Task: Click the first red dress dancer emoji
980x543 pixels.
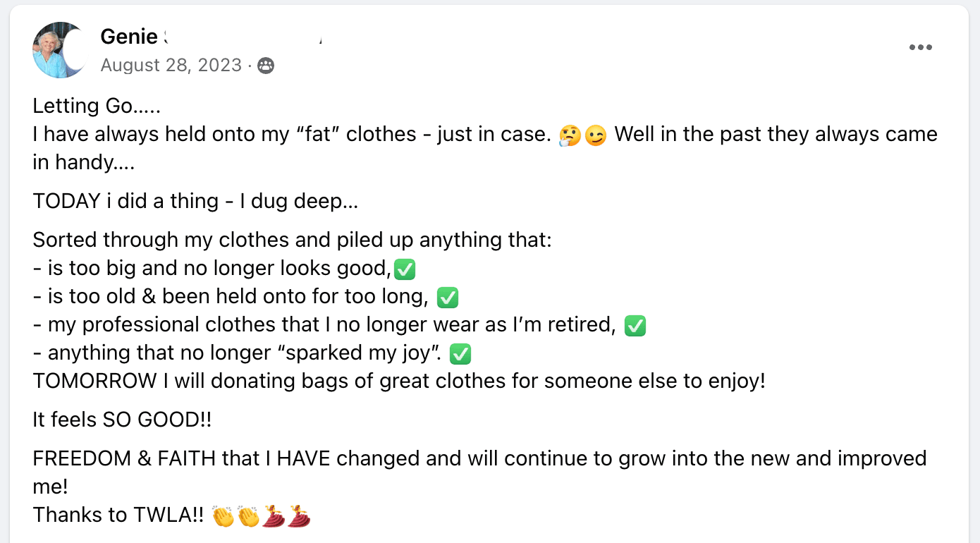Action: pos(274,516)
